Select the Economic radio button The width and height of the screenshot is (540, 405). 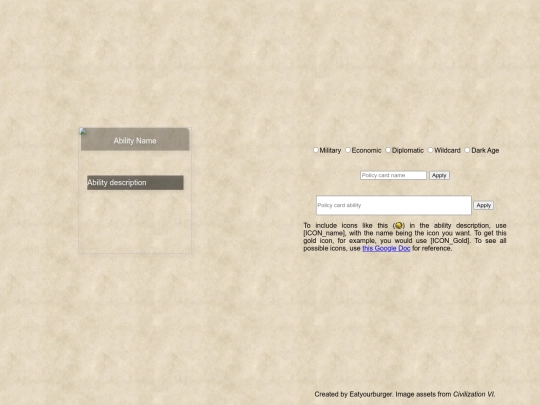click(348, 150)
